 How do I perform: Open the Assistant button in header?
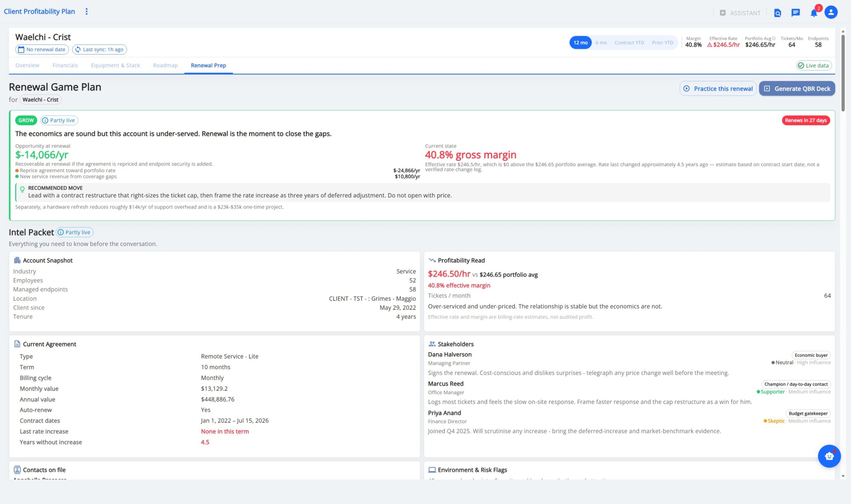[x=740, y=13]
